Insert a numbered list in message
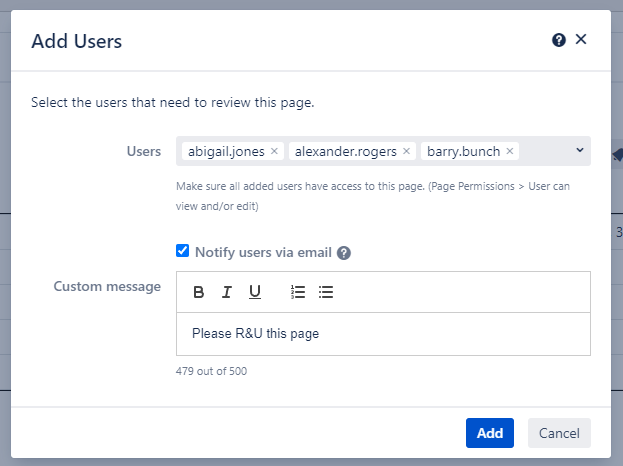623x466 pixels. click(297, 292)
